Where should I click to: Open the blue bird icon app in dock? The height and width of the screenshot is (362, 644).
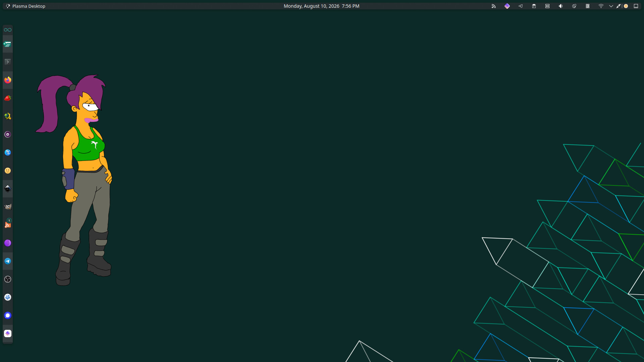tap(8, 153)
